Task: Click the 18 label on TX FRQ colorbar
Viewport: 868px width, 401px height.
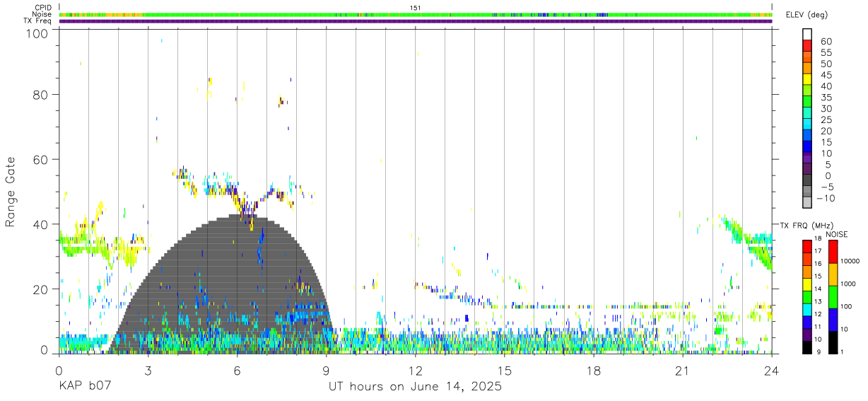Action: click(819, 238)
